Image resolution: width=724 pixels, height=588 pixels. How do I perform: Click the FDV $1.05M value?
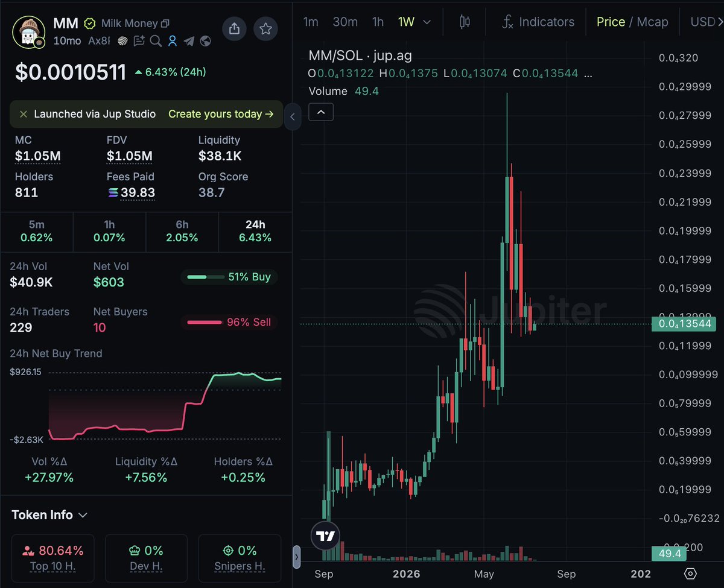coord(130,156)
